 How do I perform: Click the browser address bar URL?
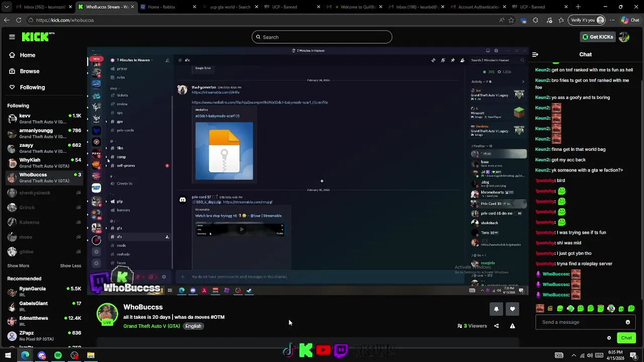(65, 20)
